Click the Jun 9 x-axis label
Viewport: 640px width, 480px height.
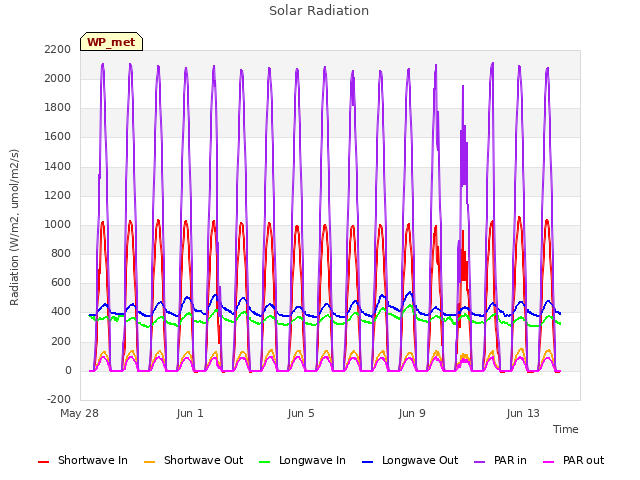click(x=412, y=413)
